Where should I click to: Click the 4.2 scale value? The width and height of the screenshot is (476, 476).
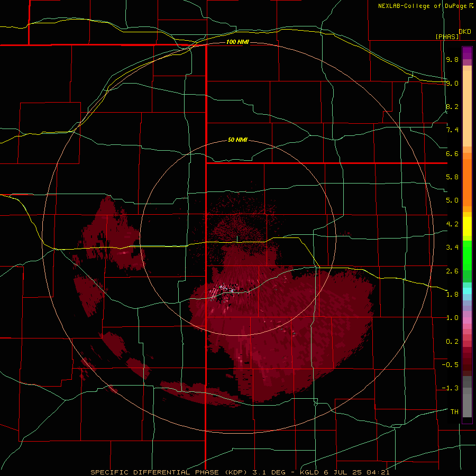click(x=452, y=224)
